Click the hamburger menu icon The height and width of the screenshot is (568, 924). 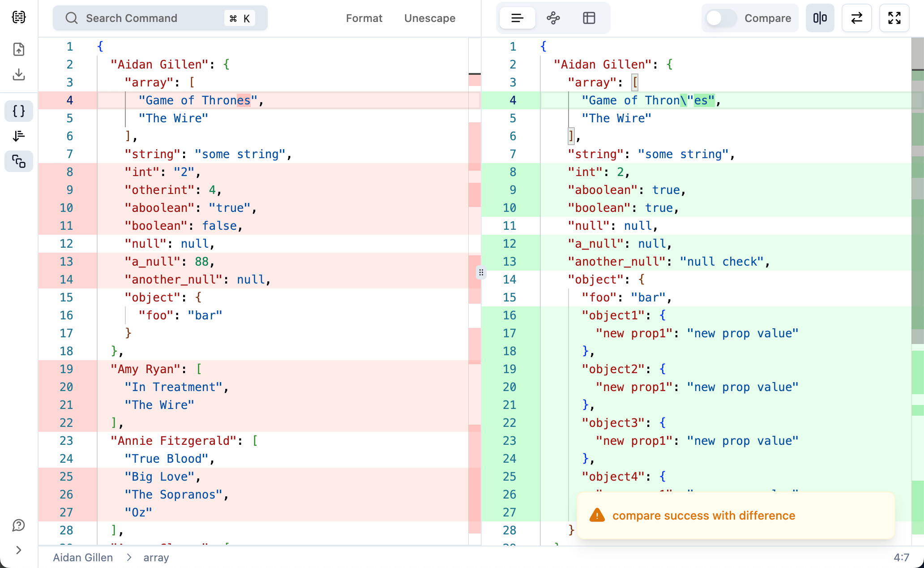click(x=518, y=18)
